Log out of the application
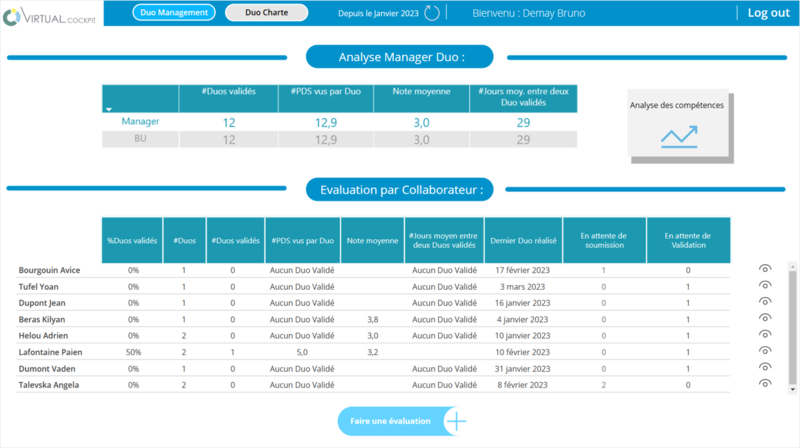Screen dimensions: 800x448 coord(768,13)
